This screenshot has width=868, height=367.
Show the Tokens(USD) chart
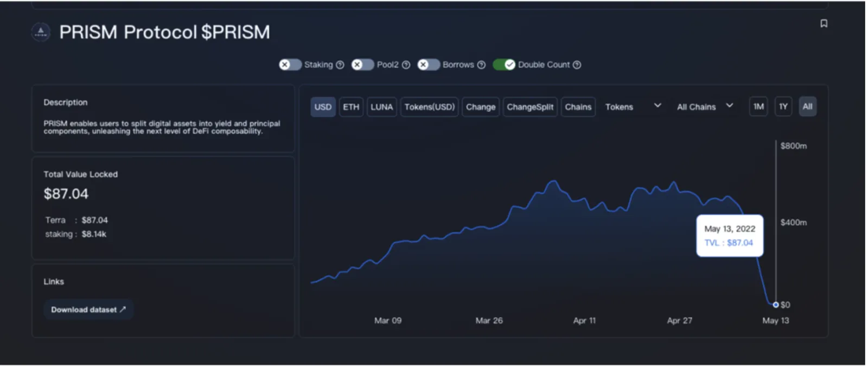click(430, 107)
